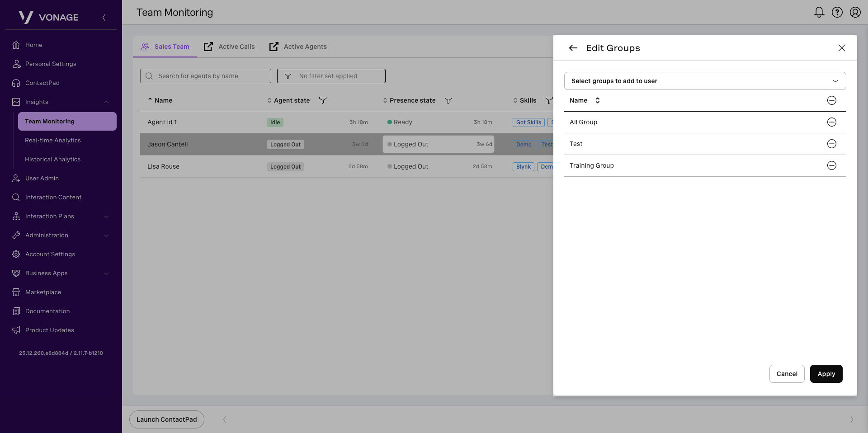Click the back arrow in Edit Groups
Screen dimensions: 868x433
[x=573, y=48]
